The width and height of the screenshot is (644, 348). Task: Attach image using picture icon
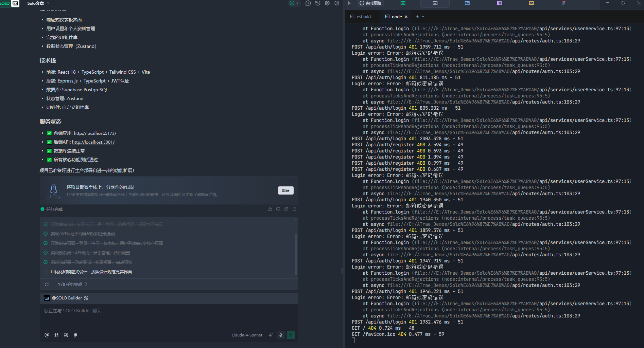coord(66,335)
